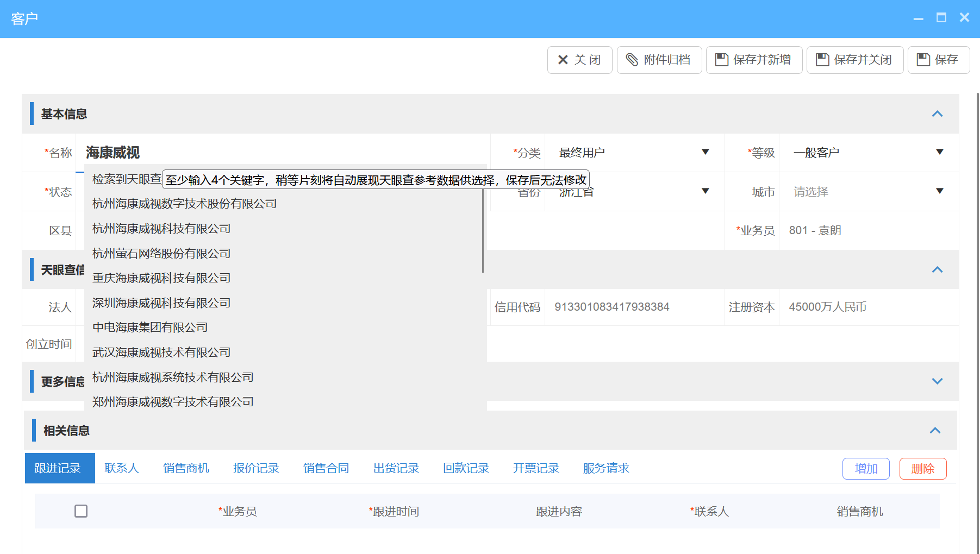Image resolution: width=980 pixels, height=554 pixels.
Task: Switch to the 销售商机 tab
Action: click(x=186, y=468)
